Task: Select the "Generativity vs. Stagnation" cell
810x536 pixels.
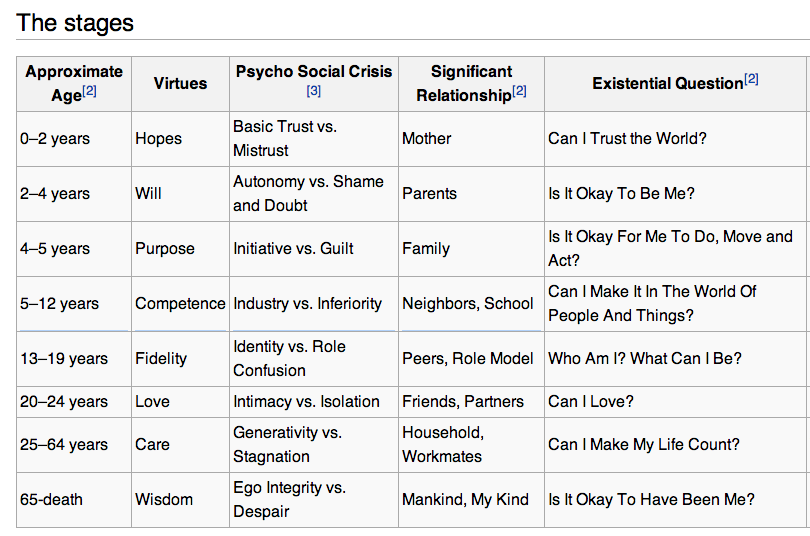Action: coord(287,444)
